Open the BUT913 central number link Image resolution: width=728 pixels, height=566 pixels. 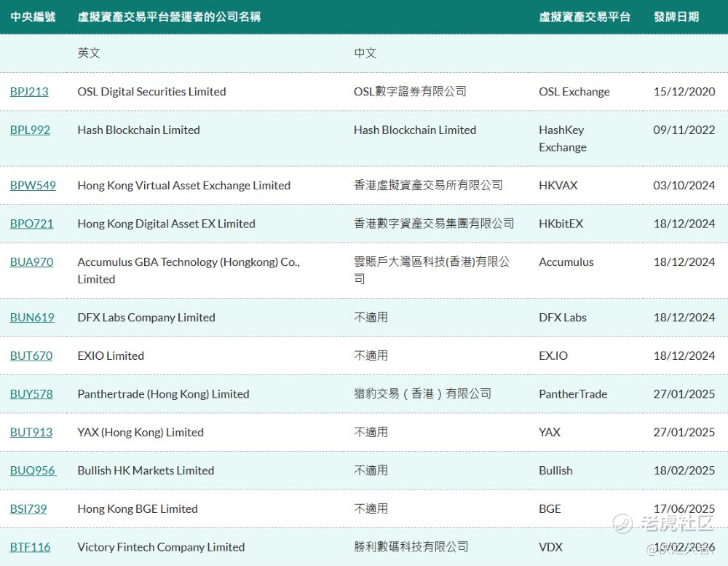point(31,432)
